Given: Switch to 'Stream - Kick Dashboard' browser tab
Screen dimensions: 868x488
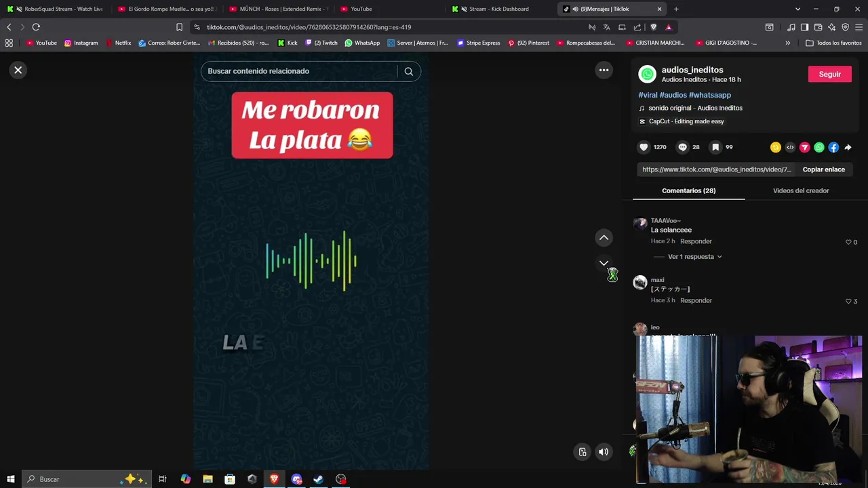Looking at the screenshot, I should click(498, 9).
